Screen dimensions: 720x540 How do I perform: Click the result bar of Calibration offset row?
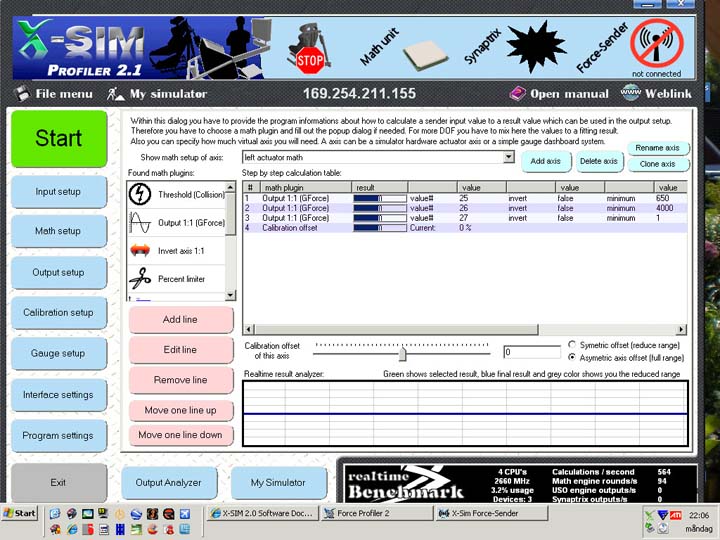coord(380,228)
